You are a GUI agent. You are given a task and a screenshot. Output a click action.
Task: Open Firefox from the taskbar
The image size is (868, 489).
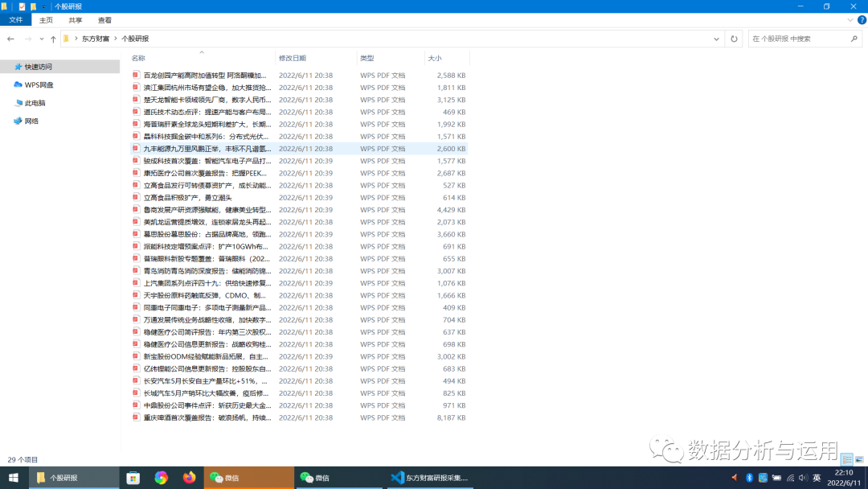[190, 478]
